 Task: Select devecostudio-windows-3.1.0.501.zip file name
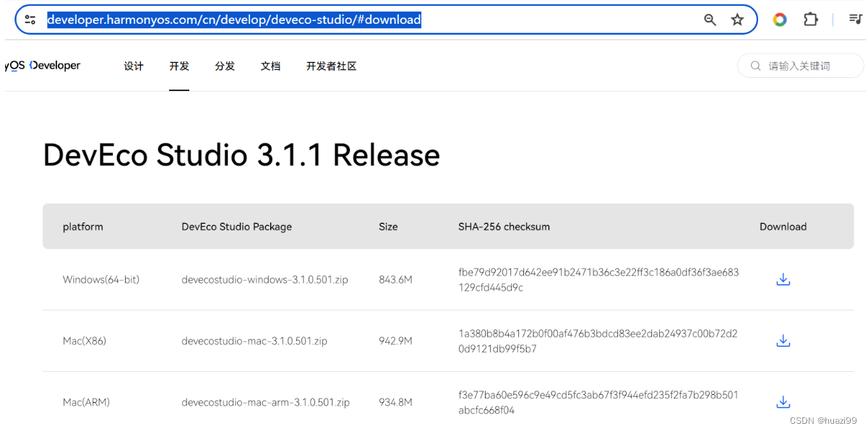click(265, 279)
